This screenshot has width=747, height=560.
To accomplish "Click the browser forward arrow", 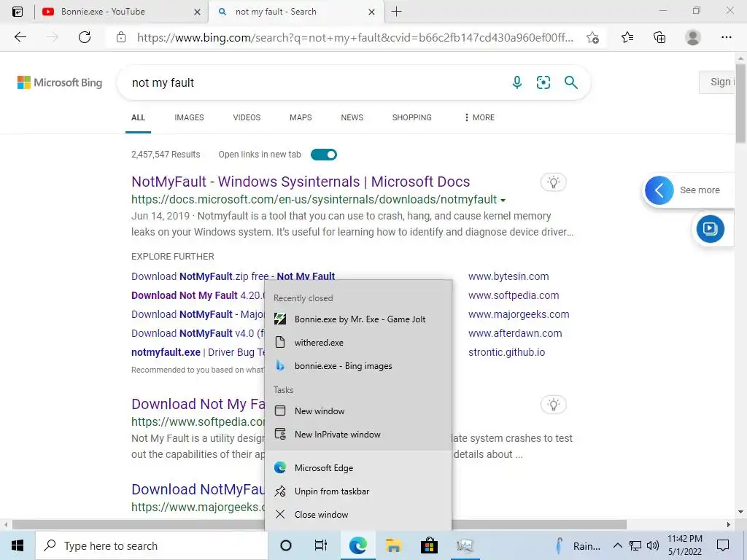I will [53, 37].
